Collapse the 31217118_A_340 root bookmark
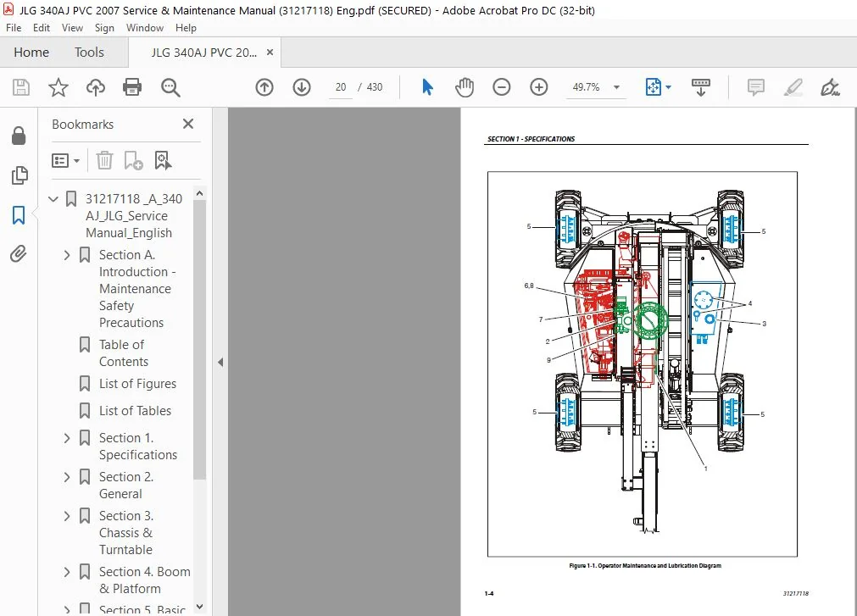 click(53, 199)
